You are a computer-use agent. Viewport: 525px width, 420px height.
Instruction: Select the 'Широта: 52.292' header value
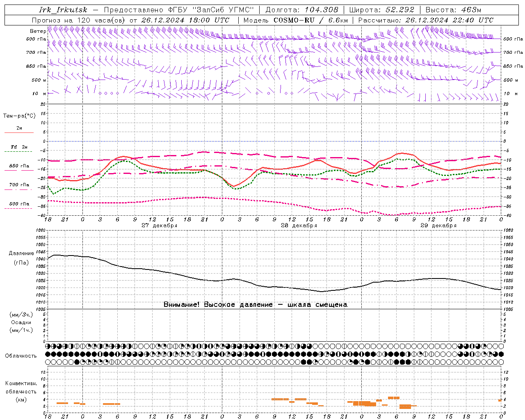point(382,10)
